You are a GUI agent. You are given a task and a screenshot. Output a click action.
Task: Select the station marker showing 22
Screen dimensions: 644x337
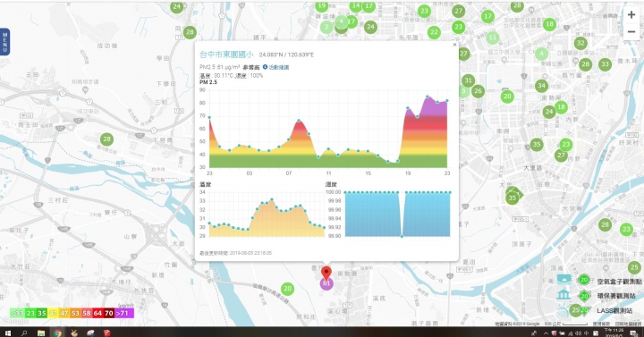[x=434, y=32]
